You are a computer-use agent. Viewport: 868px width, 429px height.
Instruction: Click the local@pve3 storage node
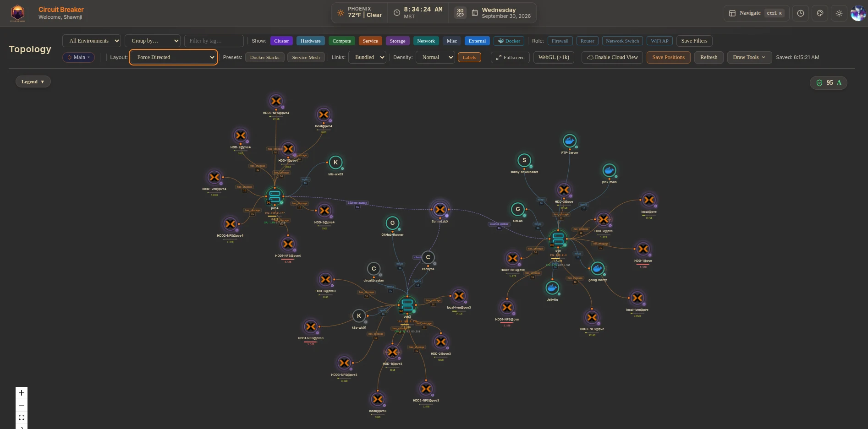[x=378, y=399]
